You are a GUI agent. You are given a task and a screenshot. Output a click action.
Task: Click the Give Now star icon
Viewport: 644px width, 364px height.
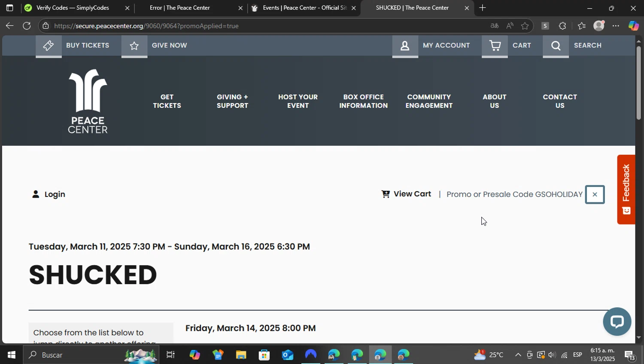tap(134, 46)
